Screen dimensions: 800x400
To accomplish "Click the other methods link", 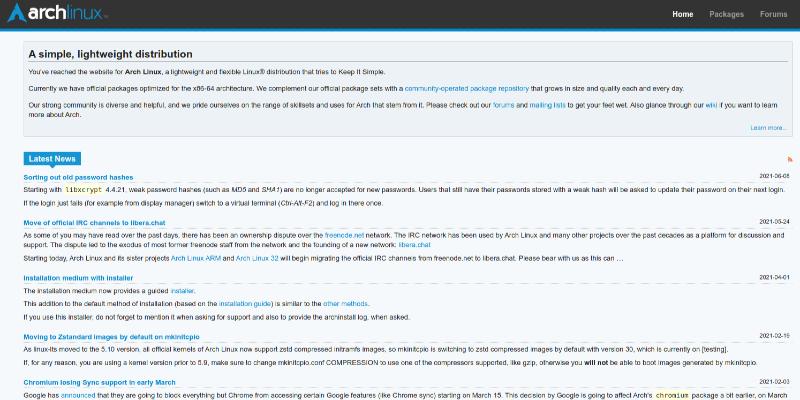I will [339, 302].
